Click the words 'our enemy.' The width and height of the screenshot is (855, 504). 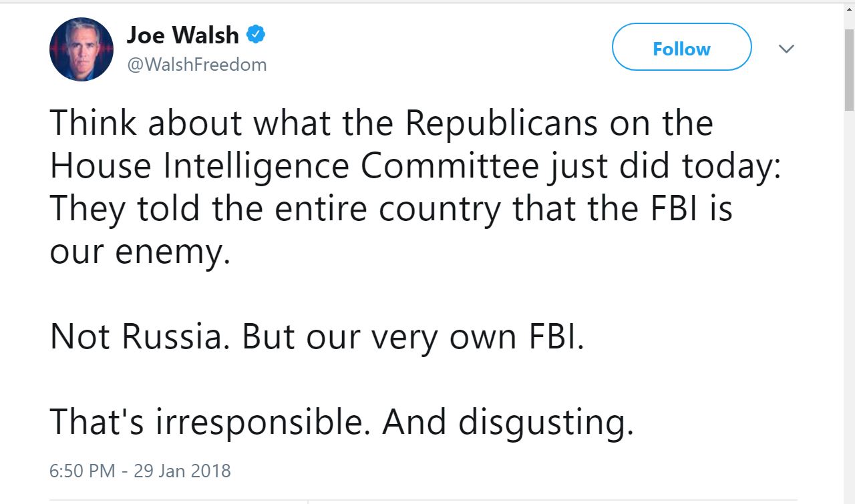pos(140,253)
